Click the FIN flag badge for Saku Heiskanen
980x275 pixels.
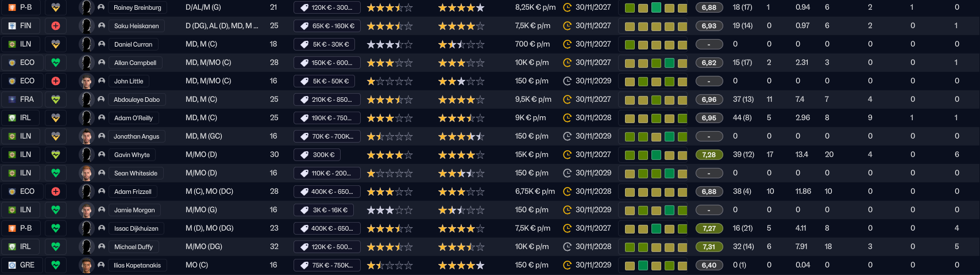[x=12, y=26]
